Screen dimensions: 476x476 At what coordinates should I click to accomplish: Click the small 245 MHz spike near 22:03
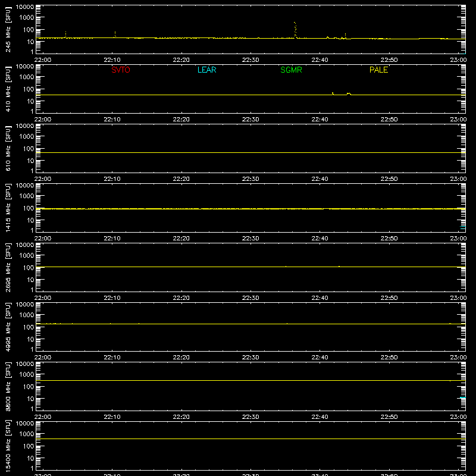[65, 35]
